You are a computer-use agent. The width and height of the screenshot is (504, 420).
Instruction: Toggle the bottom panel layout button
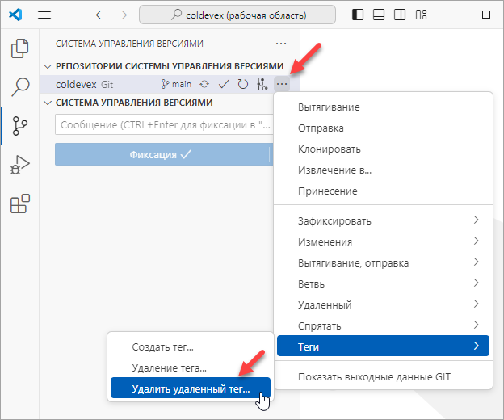tap(379, 15)
